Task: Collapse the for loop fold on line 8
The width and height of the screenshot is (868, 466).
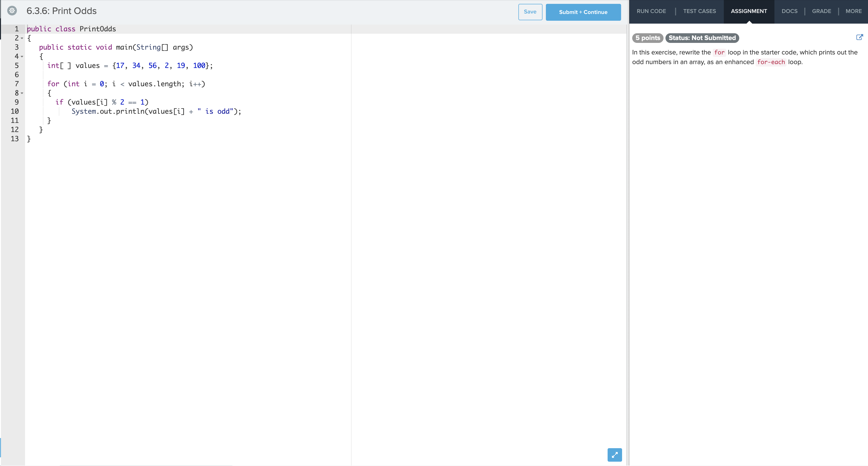Action: pos(21,93)
